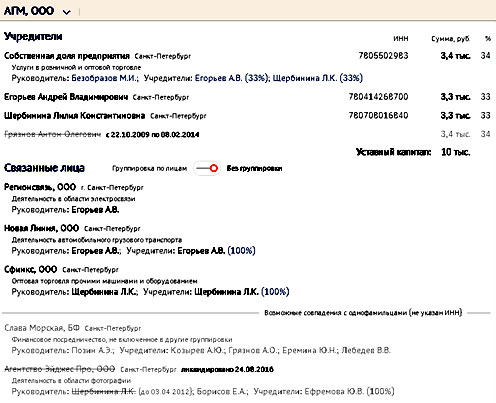Open founder link Щербинина Л.К. (33%)
Screen dimensions: 496x403
pos(318,78)
